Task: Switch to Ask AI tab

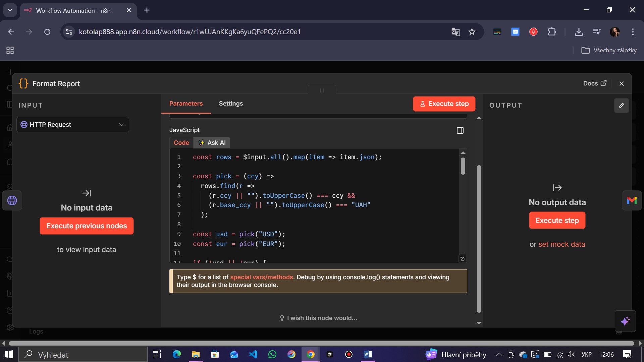Action: point(212,143)
